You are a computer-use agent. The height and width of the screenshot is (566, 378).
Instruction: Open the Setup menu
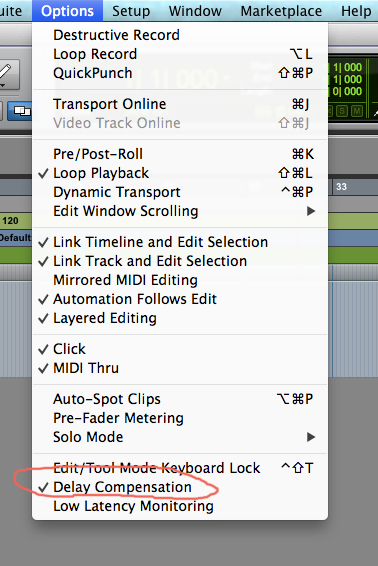(131, 11)
